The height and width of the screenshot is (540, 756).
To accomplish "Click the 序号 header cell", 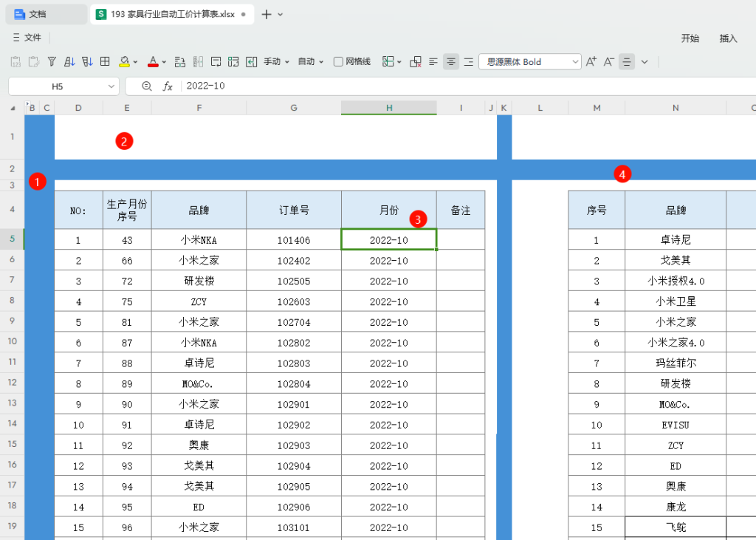I will [x=597, y=210].
